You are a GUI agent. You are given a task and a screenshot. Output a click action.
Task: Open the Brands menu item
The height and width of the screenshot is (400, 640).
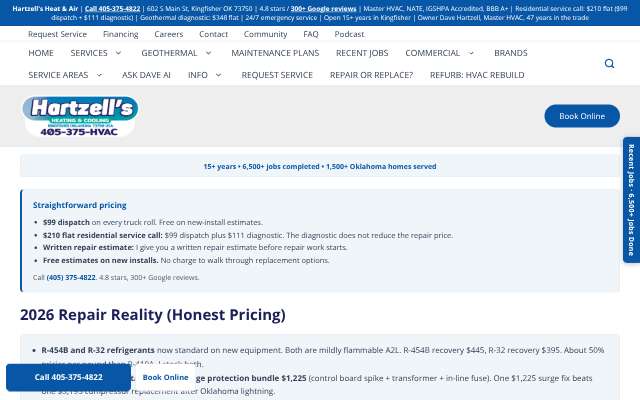tap(511, 53)
